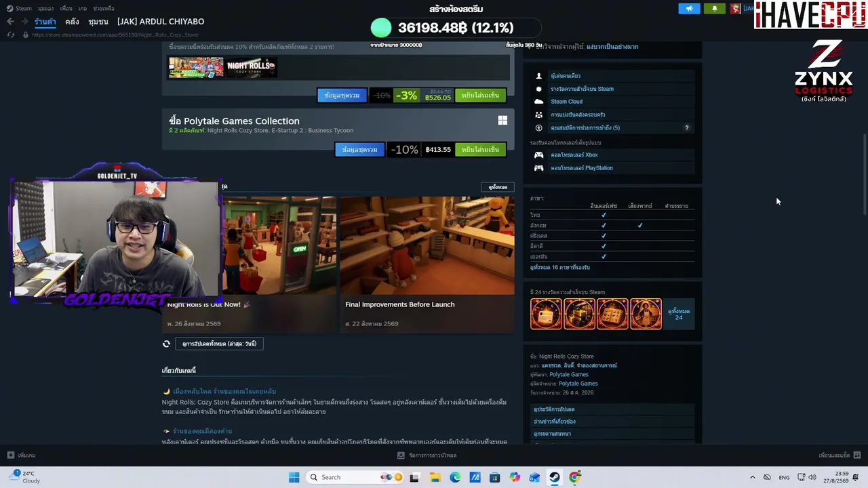Image resolution: width=868 pixels, height=488 pixels.
Task: Open the เกม menu
Action: click(x=83, y=8)
